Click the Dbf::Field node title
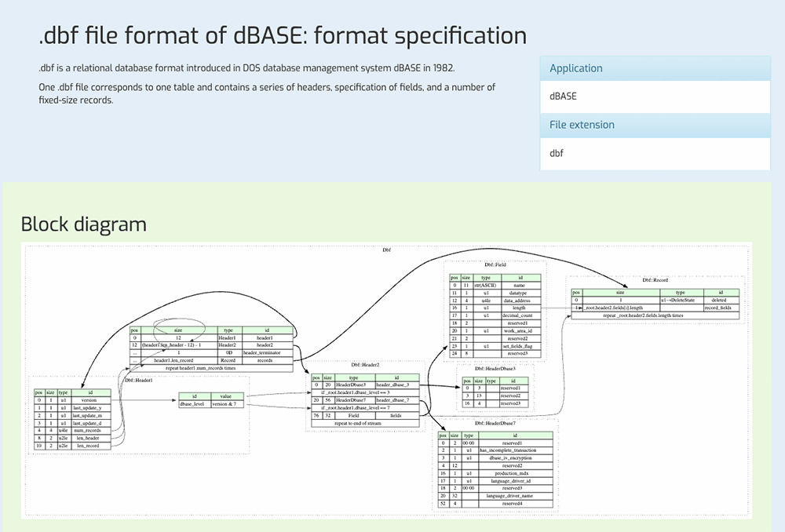Image resolution: width=785 pixels, height=532 pixels. pos(495,265)
